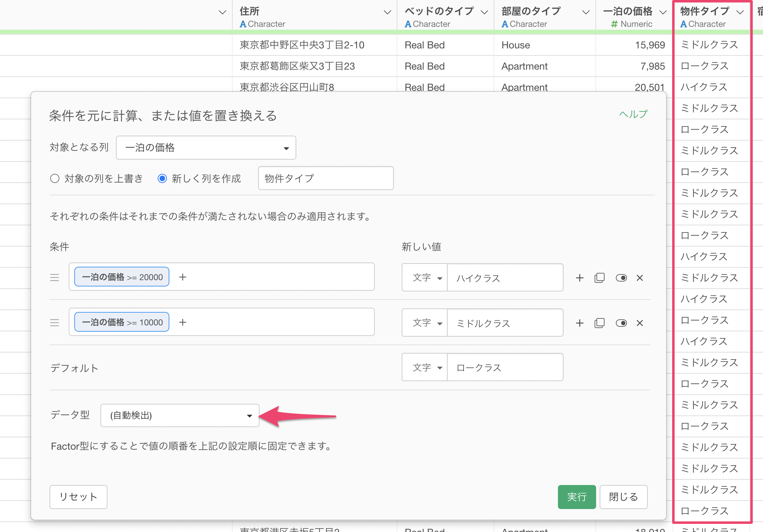Click the new column name field 物件タイプ
Screen dimensions: 763x532
point(325,178)
